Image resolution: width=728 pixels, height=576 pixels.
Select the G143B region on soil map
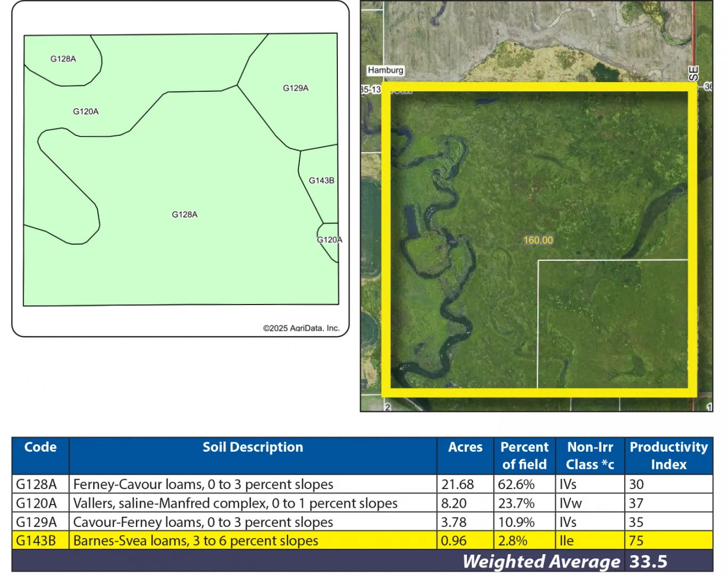pos(321,180)
